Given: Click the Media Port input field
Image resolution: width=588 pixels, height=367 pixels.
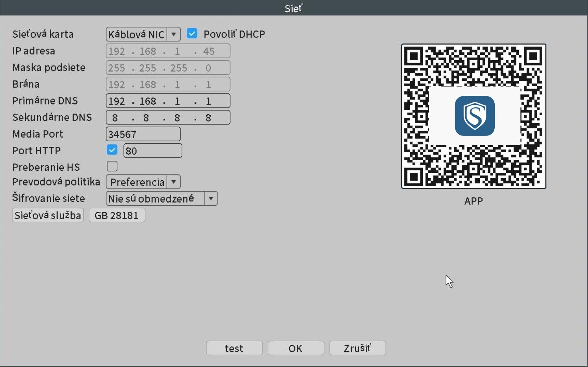Looking at the screenshot, I should 143,134.
